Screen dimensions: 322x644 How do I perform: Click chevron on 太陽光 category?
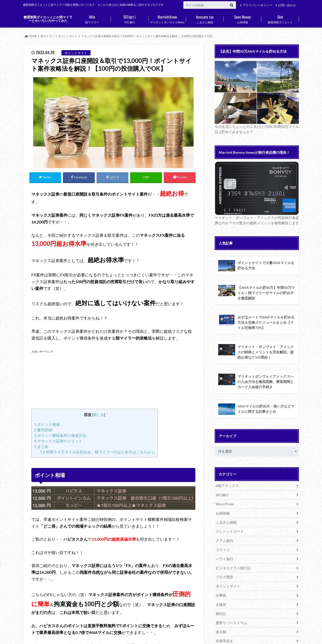point(297,604)
